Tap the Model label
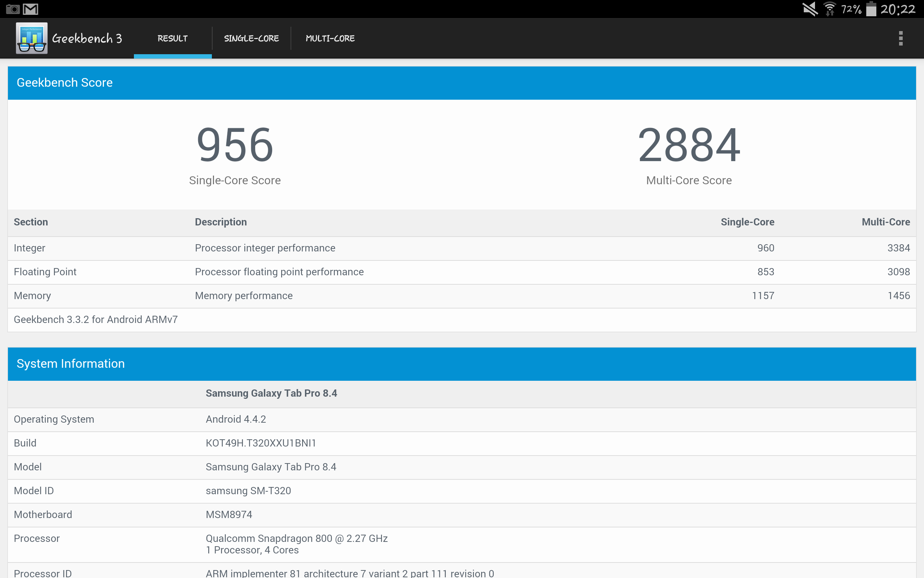The image size is (924, 578). point(27,467)
